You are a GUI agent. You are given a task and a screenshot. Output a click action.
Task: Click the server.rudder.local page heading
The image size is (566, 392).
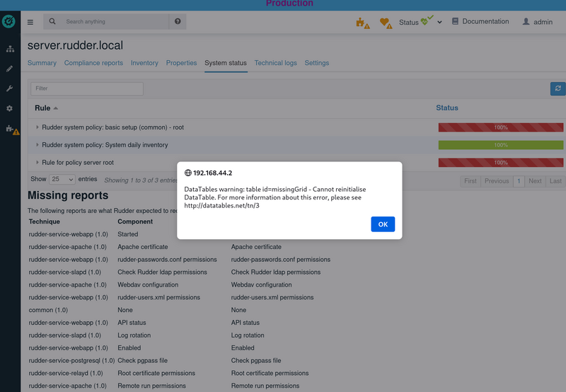[x=75, y=45]
